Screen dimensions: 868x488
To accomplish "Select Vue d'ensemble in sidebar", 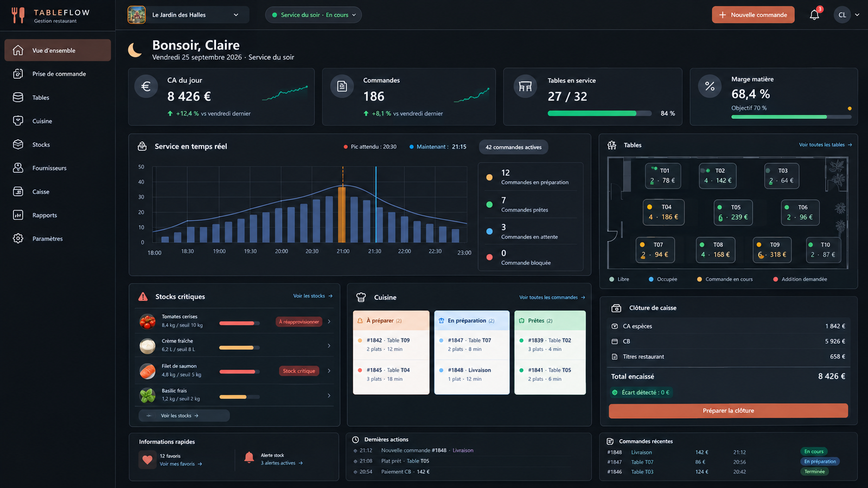I will [58, 50].
